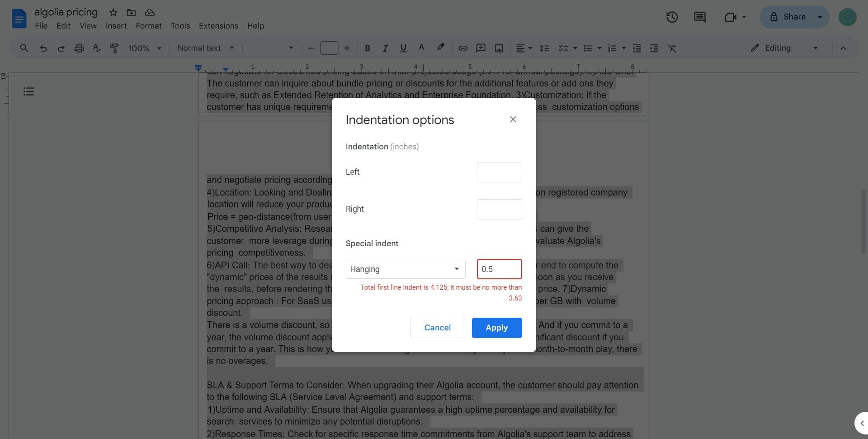Click the Apply button in the dialog
Screen dimensions: 868x439
[496, 328]
